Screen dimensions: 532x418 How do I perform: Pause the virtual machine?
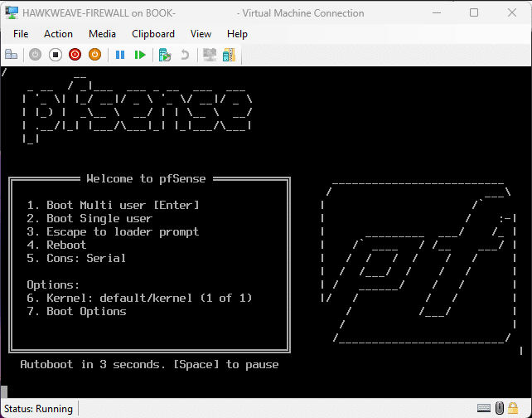click(x=120, y=55)
